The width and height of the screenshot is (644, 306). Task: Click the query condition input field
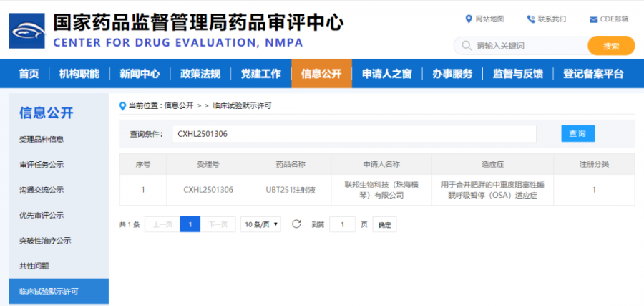tap(353, 134)
